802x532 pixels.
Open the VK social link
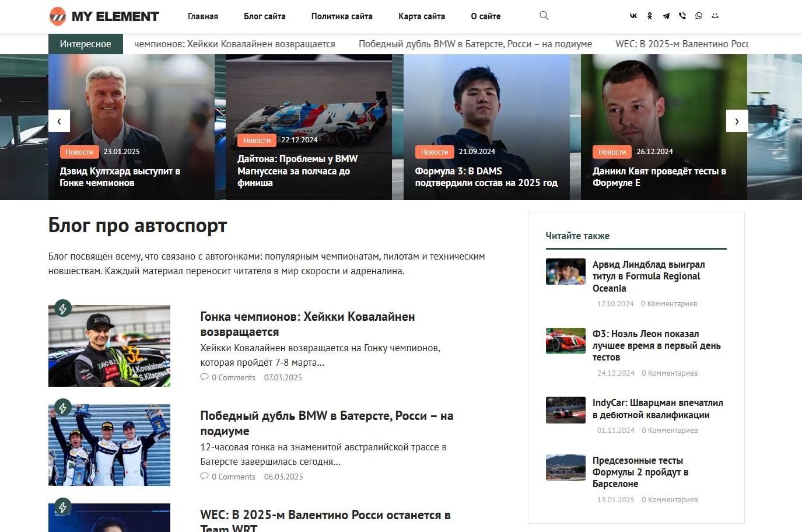point(633,16)
